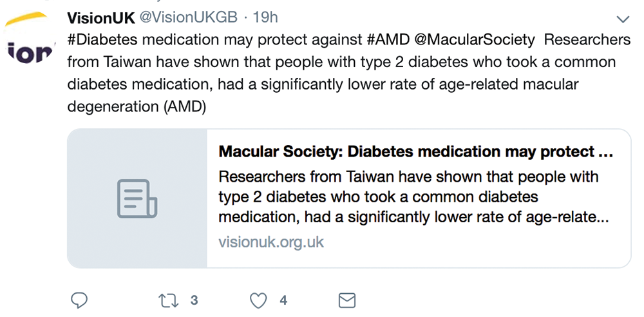Screen dimensions: 644x317
Task: Click tweet text "degeneration (AMD)"
Action: (x=137, y=107)
